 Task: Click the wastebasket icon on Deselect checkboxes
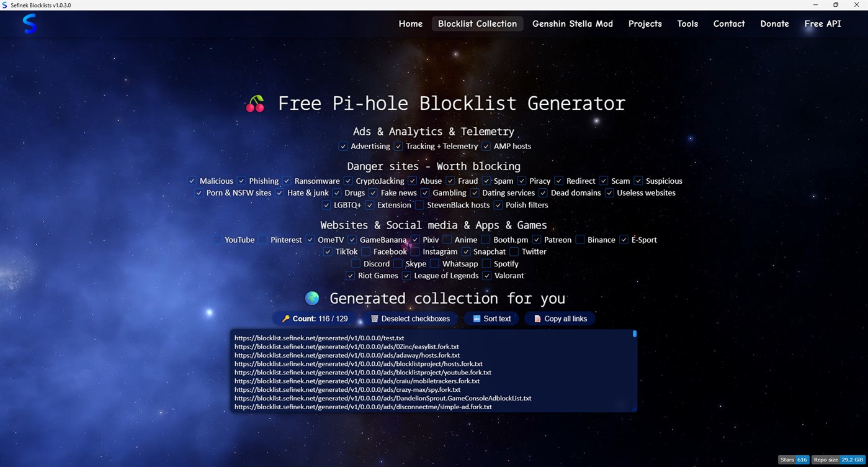pos(374,319)
